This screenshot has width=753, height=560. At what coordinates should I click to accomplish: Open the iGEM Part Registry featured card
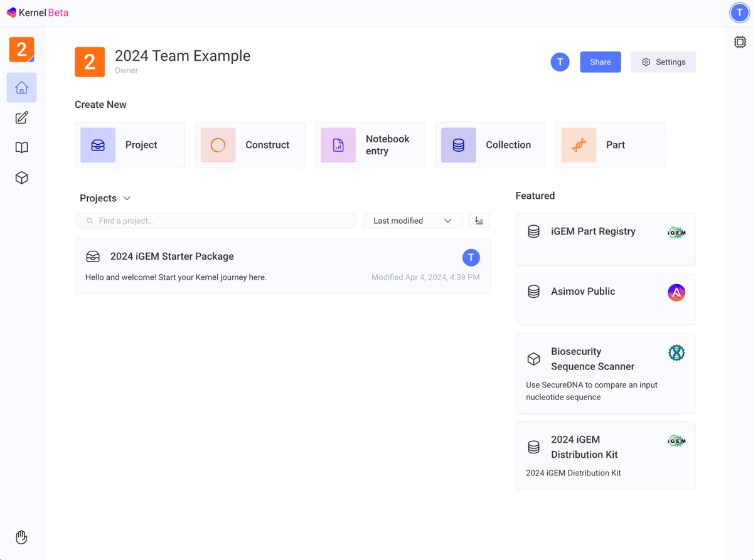click(606, 240)
